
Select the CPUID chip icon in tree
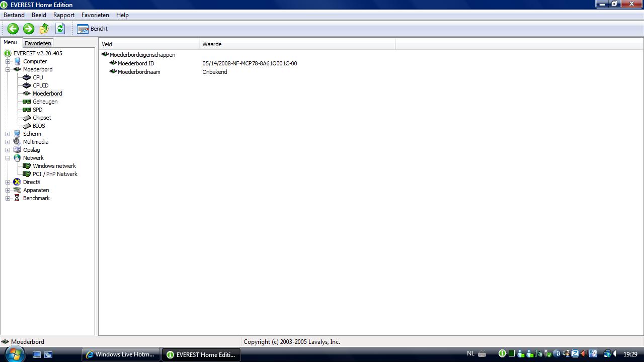[27, 85]
